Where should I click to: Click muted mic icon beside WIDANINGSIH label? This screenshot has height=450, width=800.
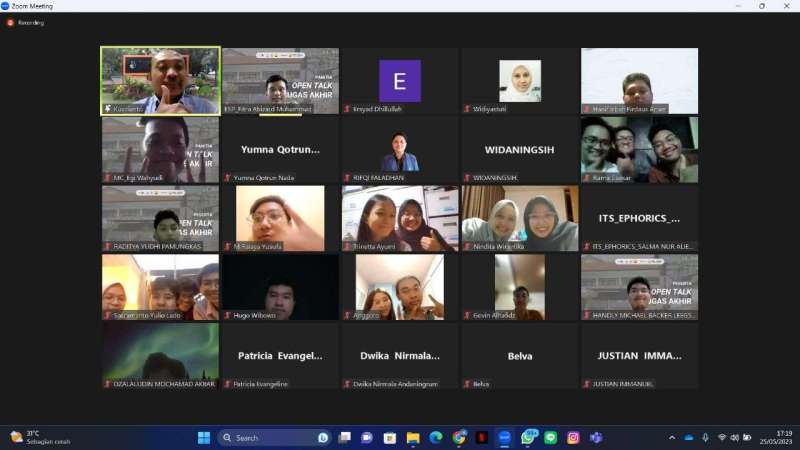(x=467, y=178)
